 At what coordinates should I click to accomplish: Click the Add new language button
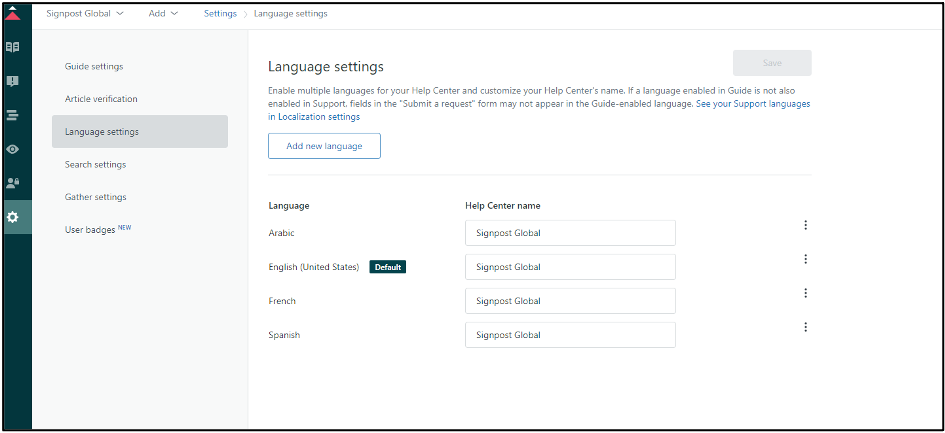click(x=324, y=146)
